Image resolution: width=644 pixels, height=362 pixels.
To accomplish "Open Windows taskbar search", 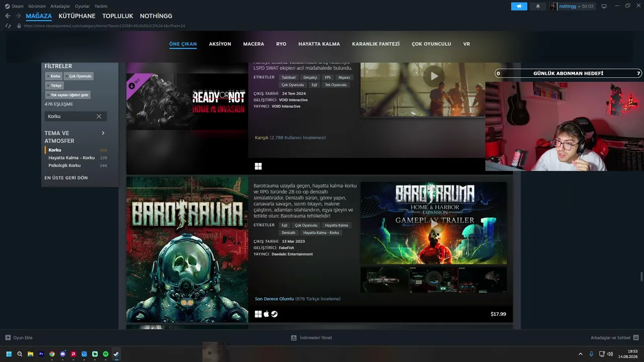I will 20,354.
